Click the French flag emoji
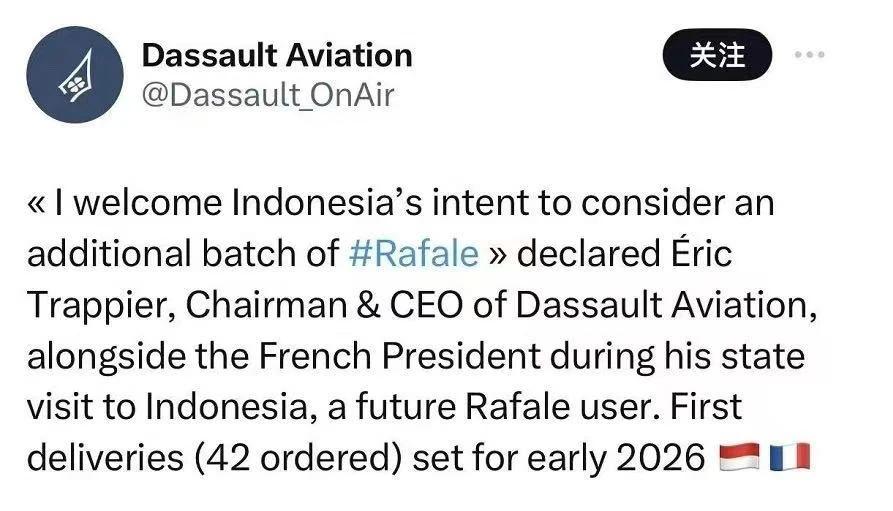 point(789,457)
